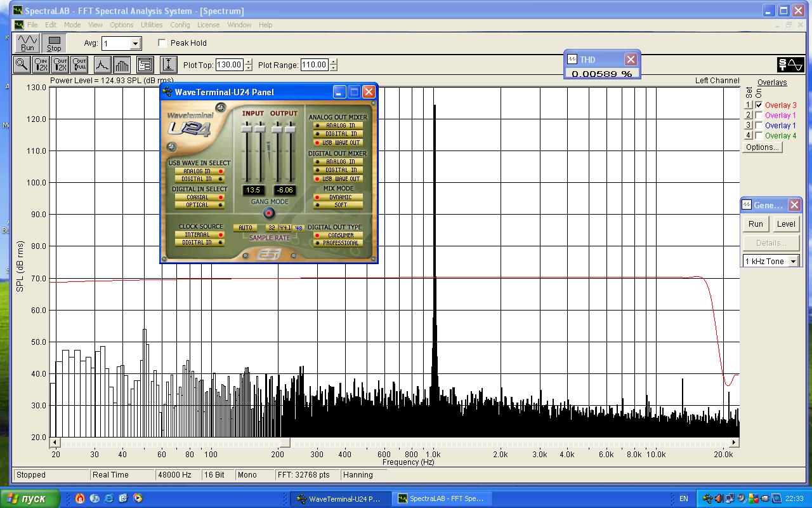Decrease Plot Range with down arrow
Image resolution: width=812 pixels, height=508 pixels.
333,67
